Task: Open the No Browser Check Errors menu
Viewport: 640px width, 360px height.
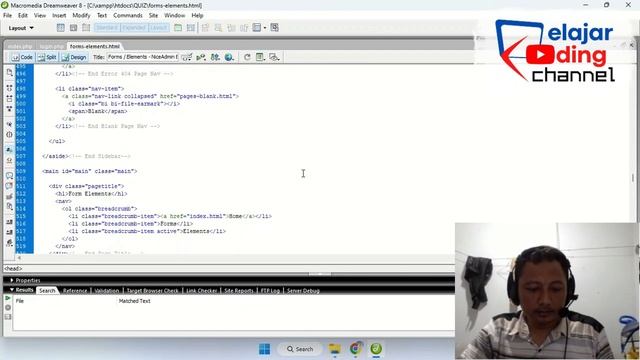Action: (187, 57)
